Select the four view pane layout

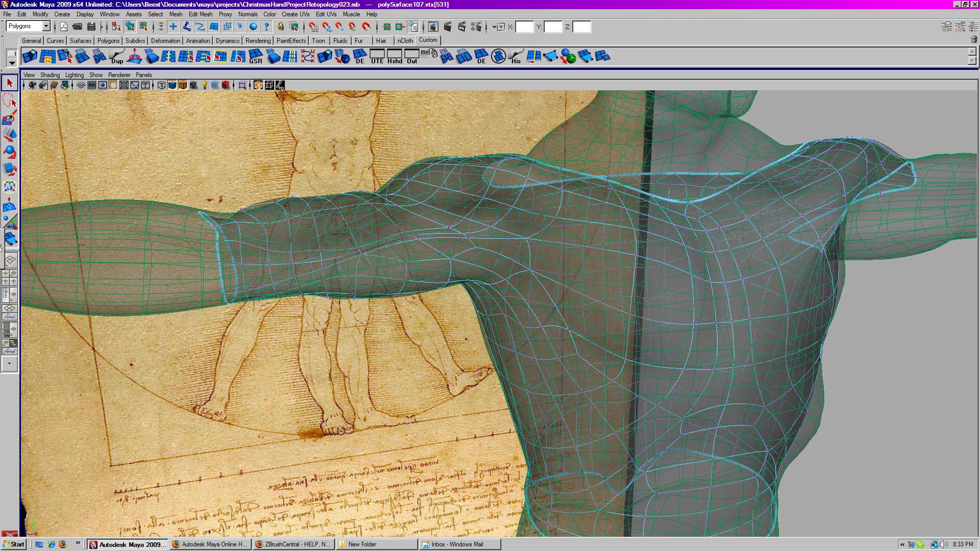(10, 277)
